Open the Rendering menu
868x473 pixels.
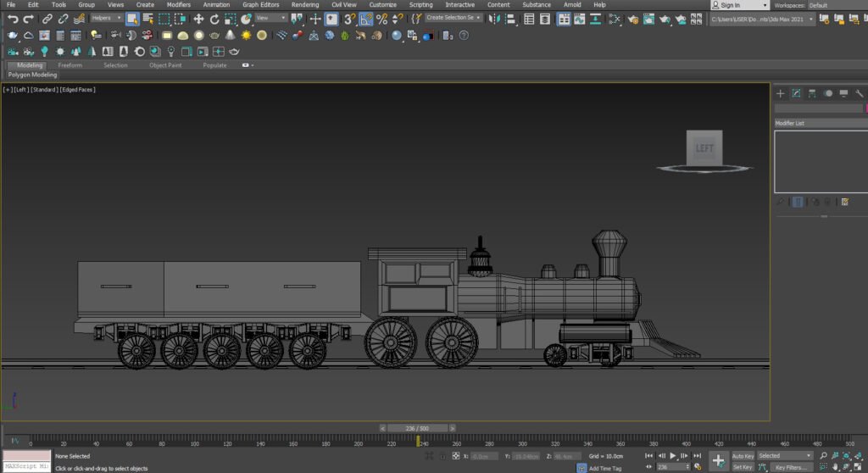pyautogui.click(x=304, y=4)
